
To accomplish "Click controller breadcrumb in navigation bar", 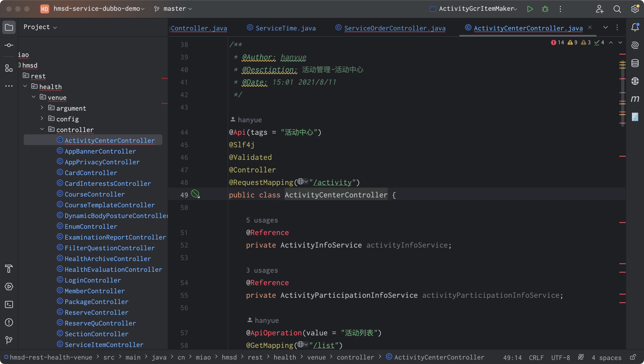I will (x=355, y=357).
